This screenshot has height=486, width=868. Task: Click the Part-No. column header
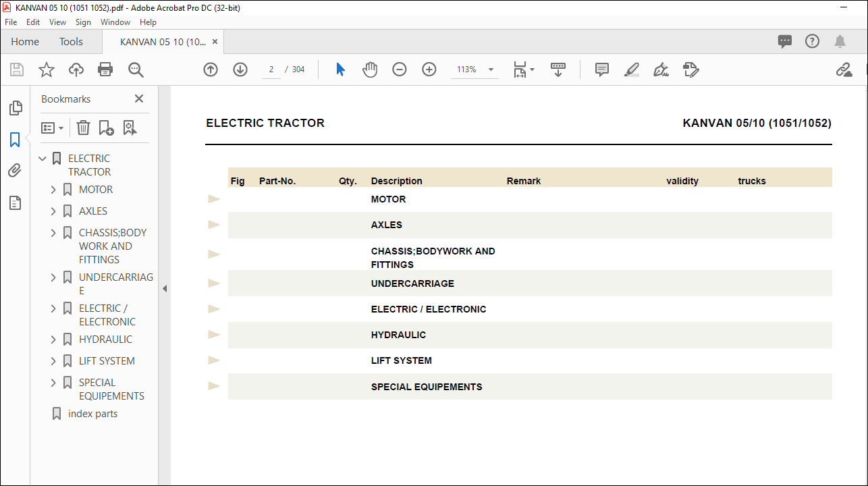tap(277, 181)
